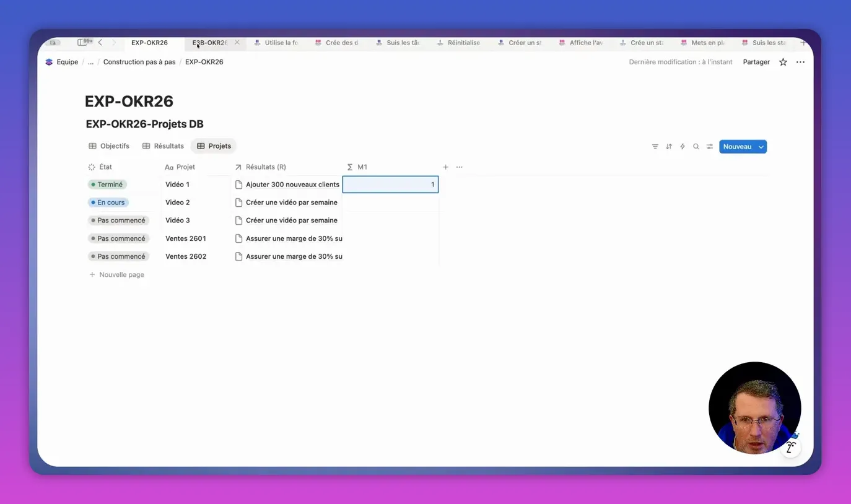This screenshot has width=851, height=504.
Task: Expand the Nouveau button dropdown arrow
Action: click(x=761, y=147)
